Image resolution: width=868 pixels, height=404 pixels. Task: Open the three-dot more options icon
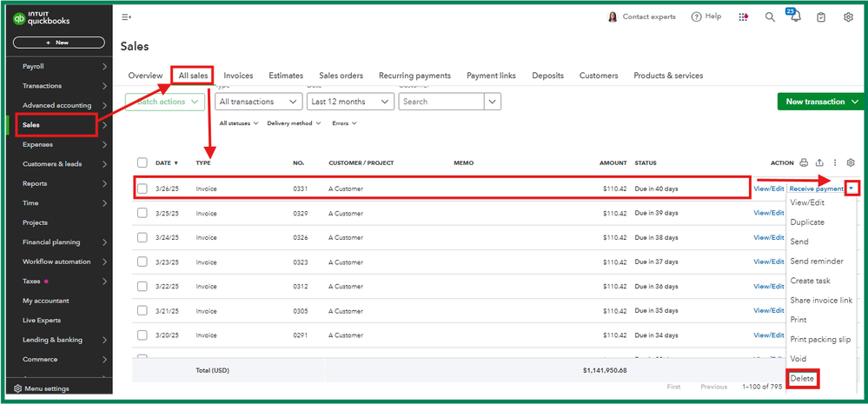835,162
